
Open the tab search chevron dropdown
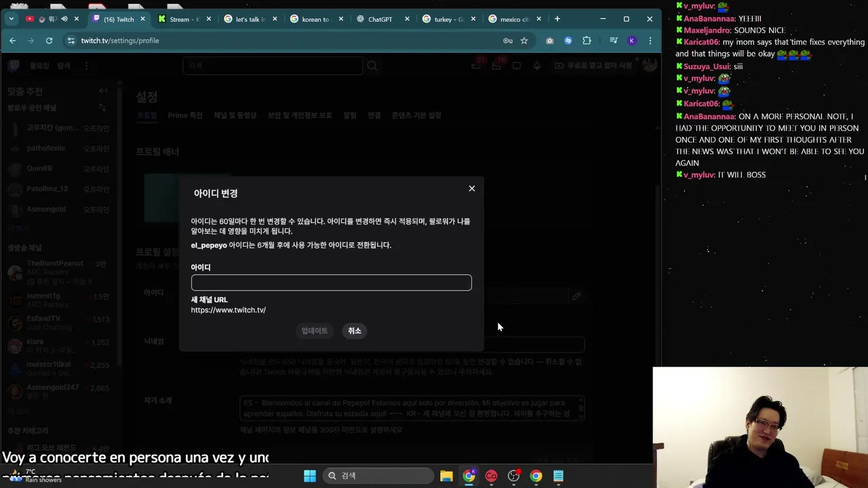pyautogui.click(x=12, y=19)
